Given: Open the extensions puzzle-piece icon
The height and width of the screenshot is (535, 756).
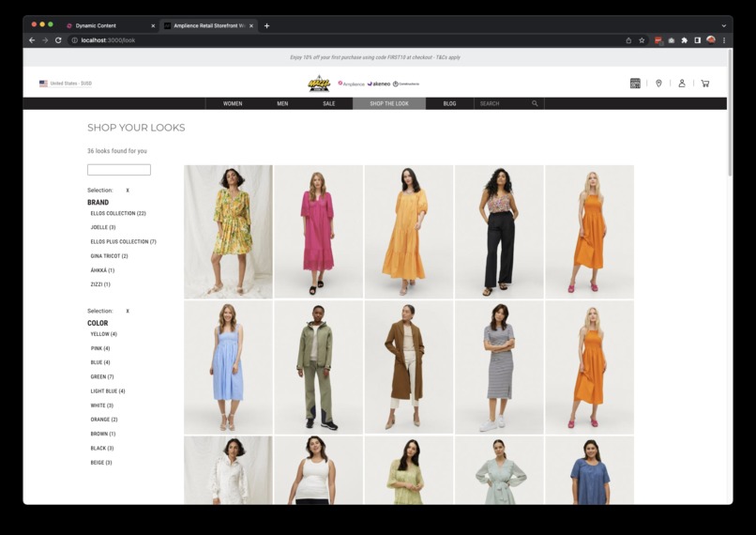Looking at the screenshot, I should tap(684, 40).
